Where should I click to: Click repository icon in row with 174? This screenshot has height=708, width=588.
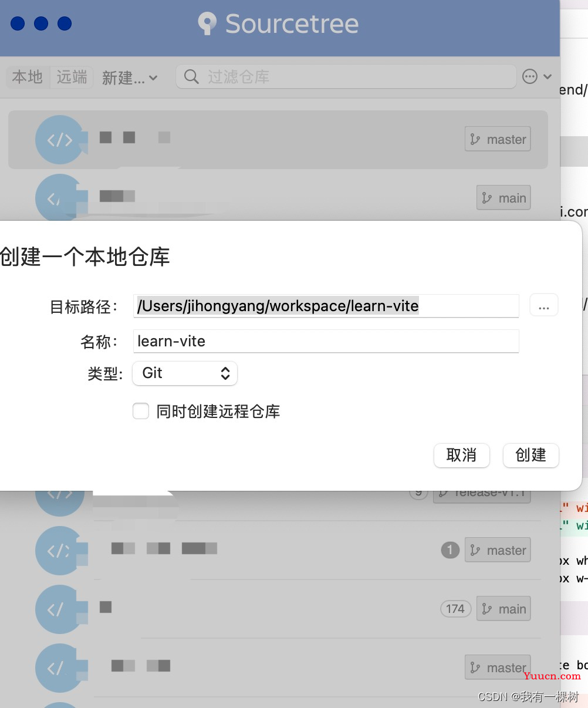point(60,609)
